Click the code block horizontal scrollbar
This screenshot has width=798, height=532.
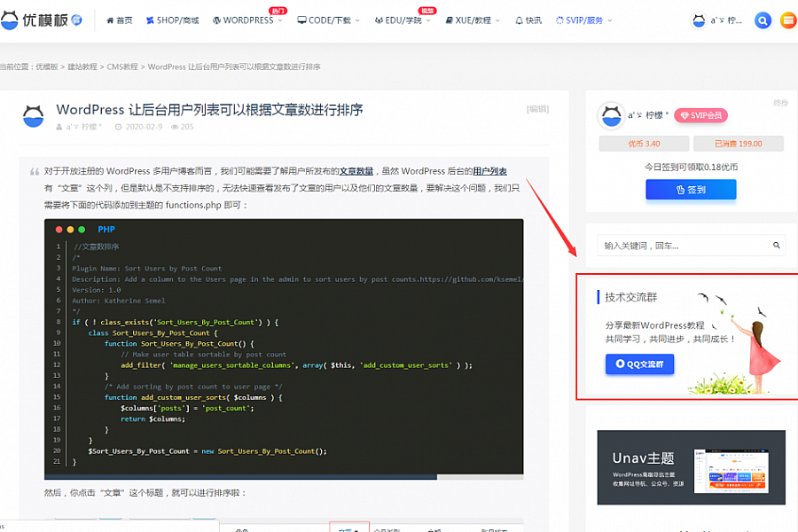coord(240,477)
